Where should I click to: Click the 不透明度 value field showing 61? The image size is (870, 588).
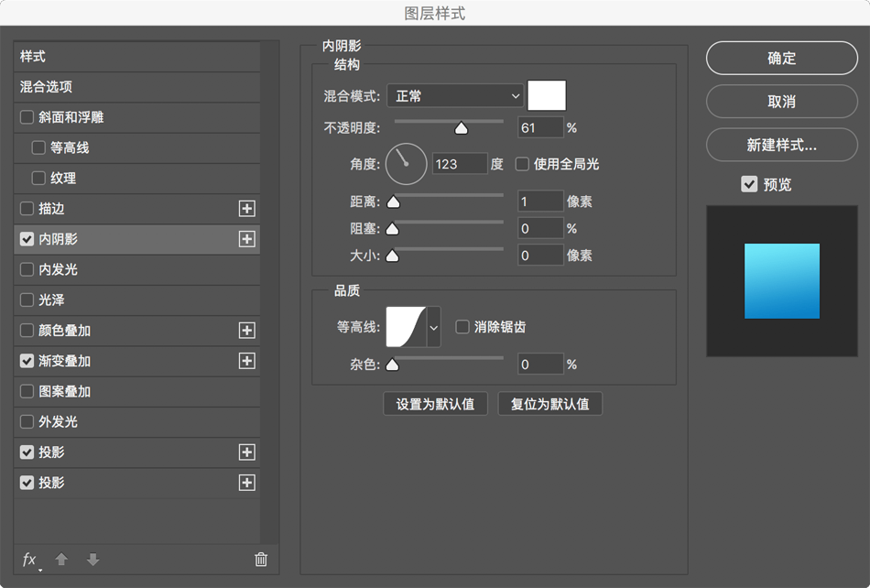coord(541,128)
